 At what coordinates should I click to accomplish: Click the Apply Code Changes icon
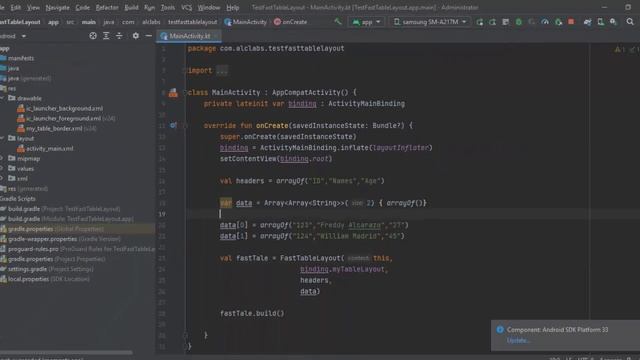coord(506,22)
